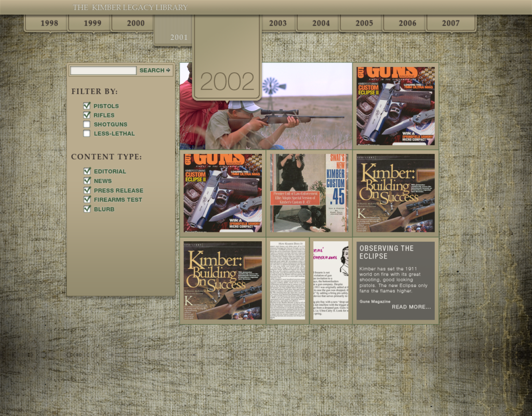Screen dimensions: 532x416
Task: Open the 1998 year tab
Action: click(x=46, y=23)
